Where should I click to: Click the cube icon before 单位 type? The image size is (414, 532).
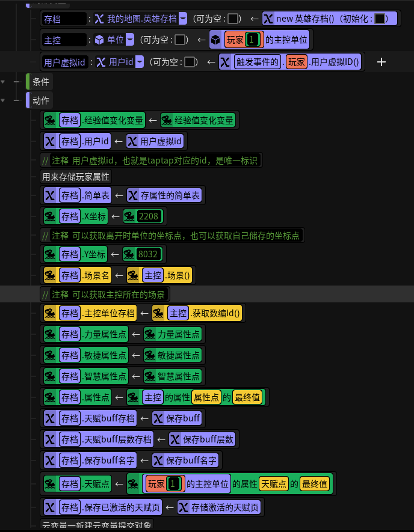(x=99, y=40)
